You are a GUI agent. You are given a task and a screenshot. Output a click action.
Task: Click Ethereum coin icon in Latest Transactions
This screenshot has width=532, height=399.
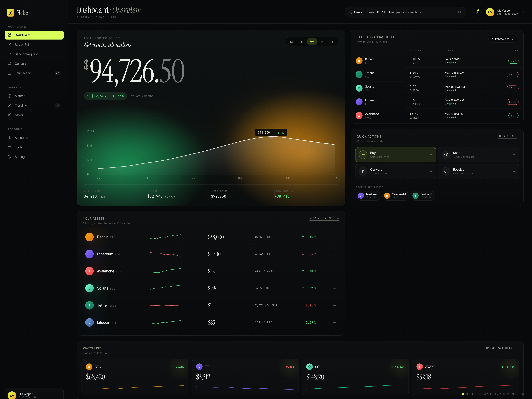coord(359,102)
